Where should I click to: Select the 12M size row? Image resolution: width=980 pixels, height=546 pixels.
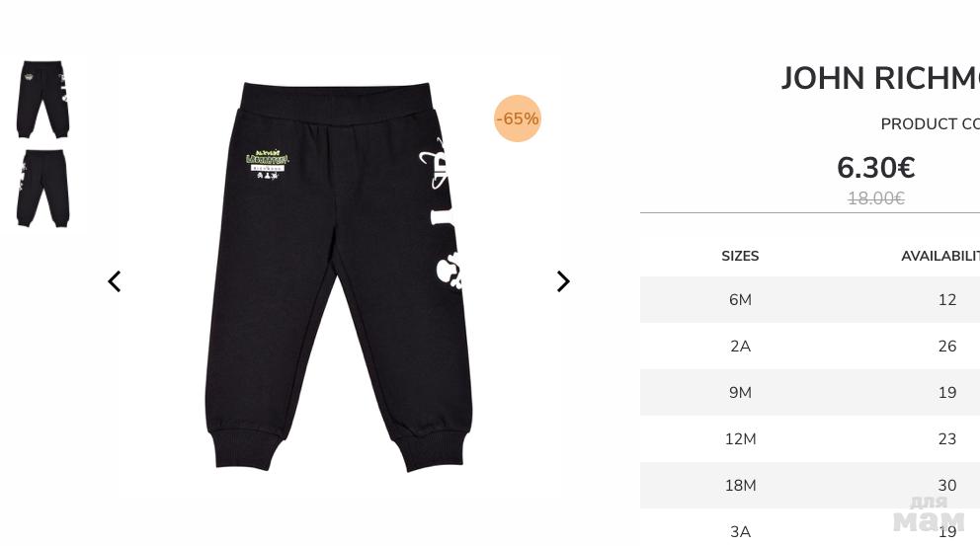click(x=810, y=438)
